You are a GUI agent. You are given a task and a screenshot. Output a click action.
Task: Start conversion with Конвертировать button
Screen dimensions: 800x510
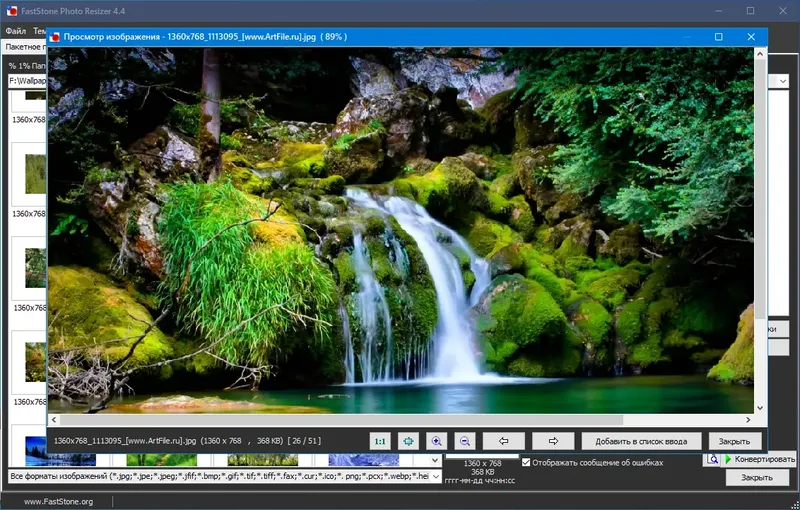pos(759,459)
